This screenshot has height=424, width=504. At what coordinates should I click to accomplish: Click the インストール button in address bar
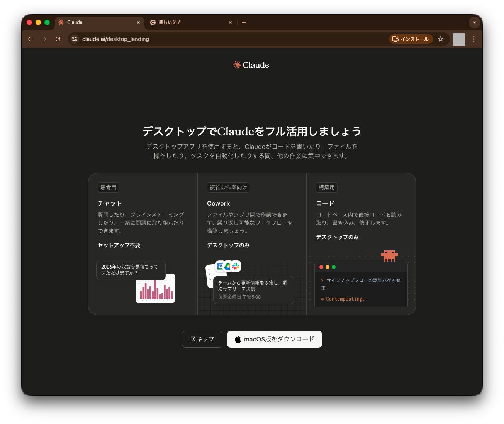pos(411,39)
